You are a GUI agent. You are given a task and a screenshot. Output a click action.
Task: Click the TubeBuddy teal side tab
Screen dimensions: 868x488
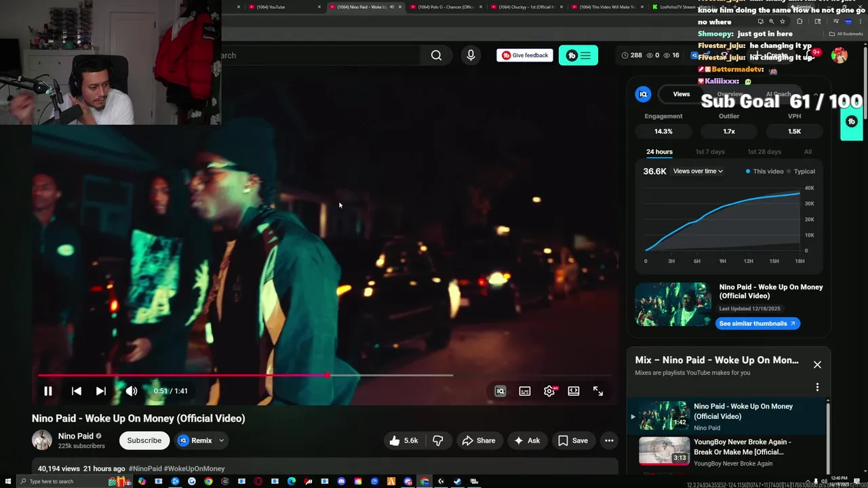(x=852, y=121)
